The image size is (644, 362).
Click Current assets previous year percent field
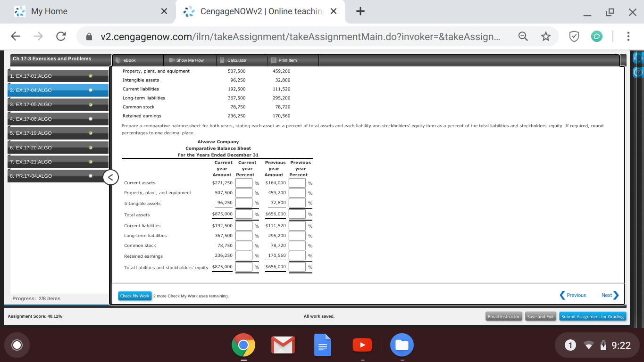[297, 183]
